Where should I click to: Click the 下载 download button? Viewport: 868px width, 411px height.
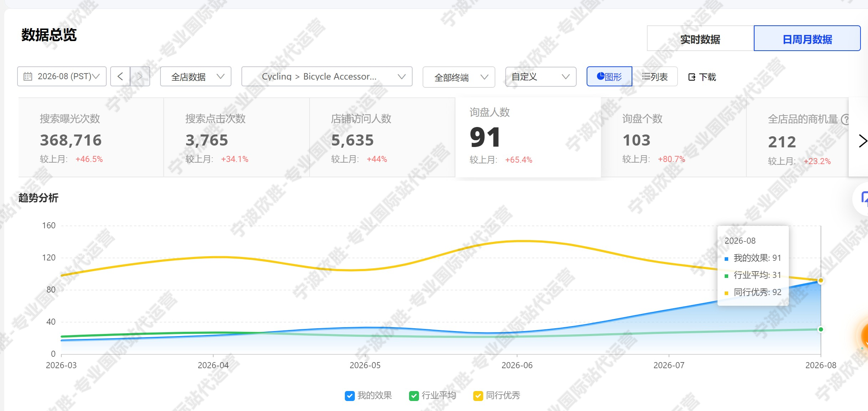point(702,77)
